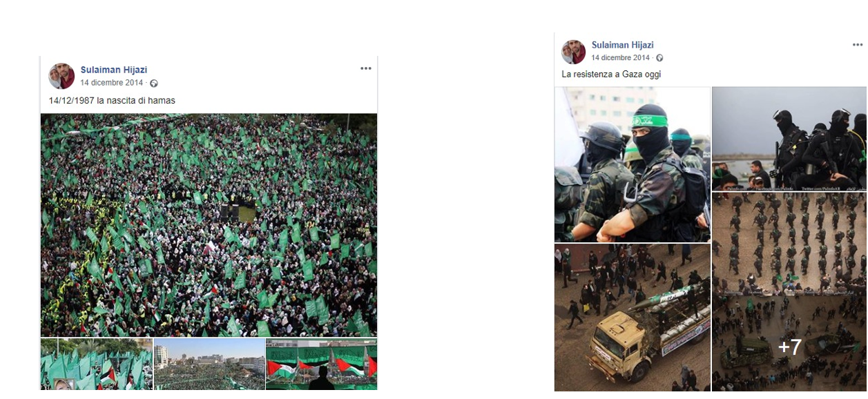The image size is (868, 399).
Task: Click the globe privacy icon on the right post
Action: coord(659,58)
